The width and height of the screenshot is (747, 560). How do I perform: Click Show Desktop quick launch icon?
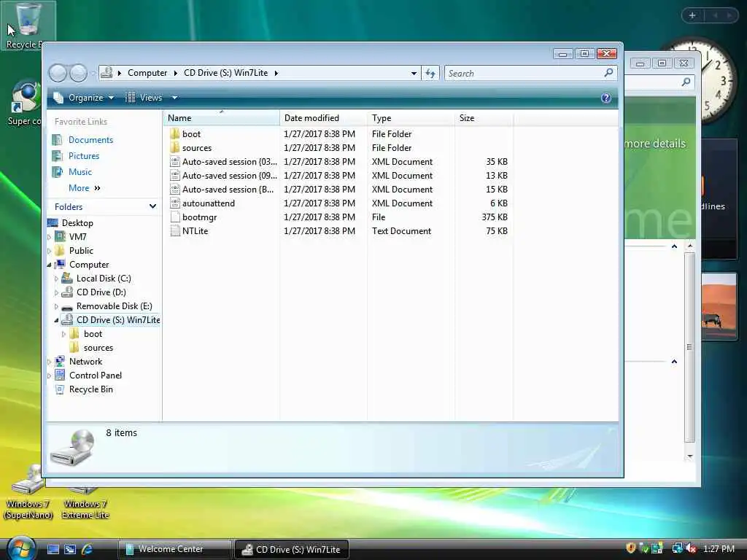[53, 549]
